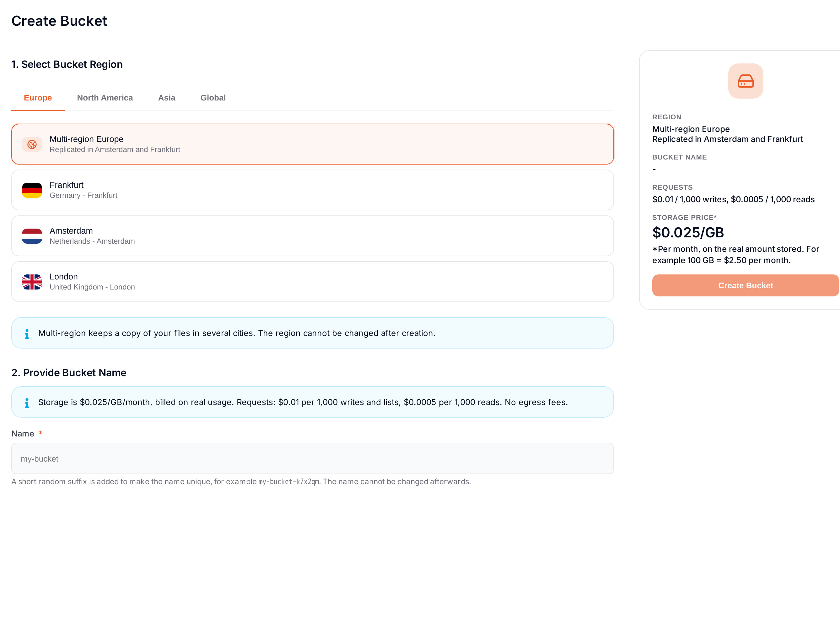
Task: Click the bucket storage icon in summary
Action: coord(746,81)
